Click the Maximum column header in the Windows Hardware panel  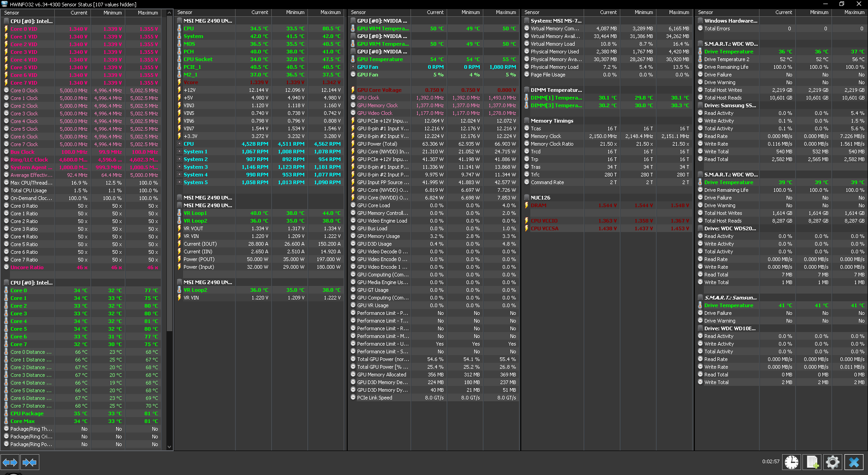point(849,13)
